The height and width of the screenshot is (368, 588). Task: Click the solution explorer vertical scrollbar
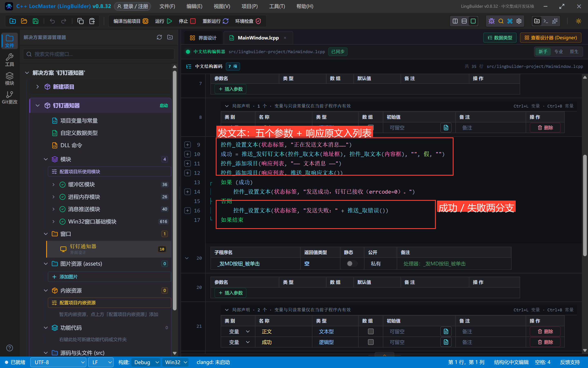click(174, 190)
